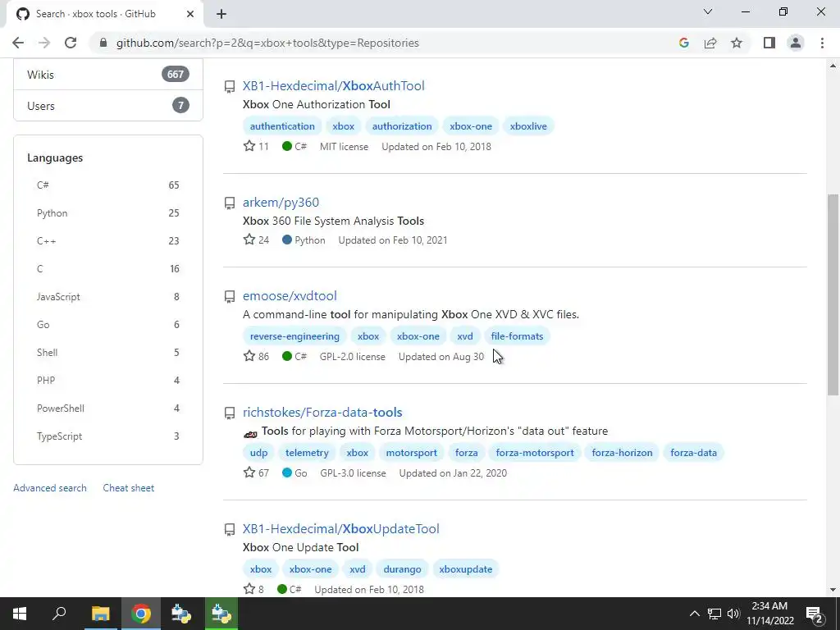The image size is (840, 630).
Task: Click the xboxupdate topic tag
Action: (x=466, y=569)
